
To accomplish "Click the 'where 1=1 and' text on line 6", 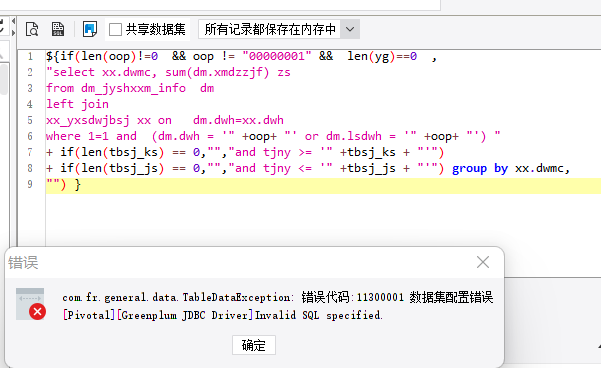I will [x=91, y=136].
